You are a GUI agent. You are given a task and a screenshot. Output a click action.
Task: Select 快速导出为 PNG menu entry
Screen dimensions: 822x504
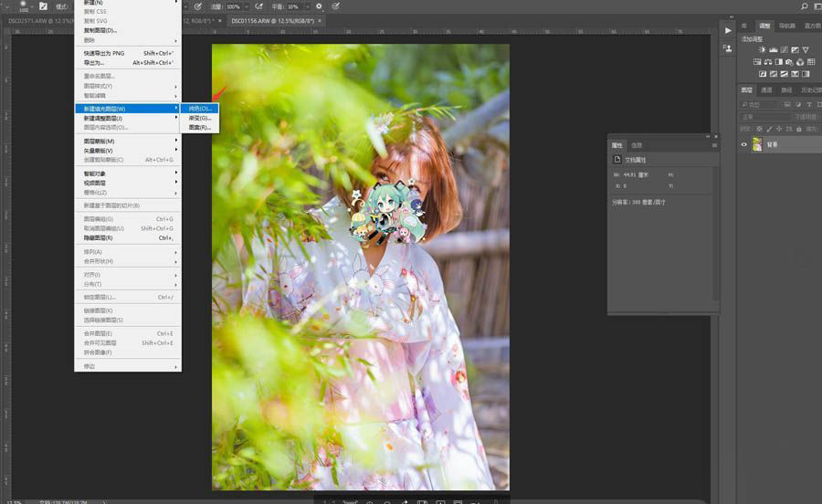click(128, 53)
